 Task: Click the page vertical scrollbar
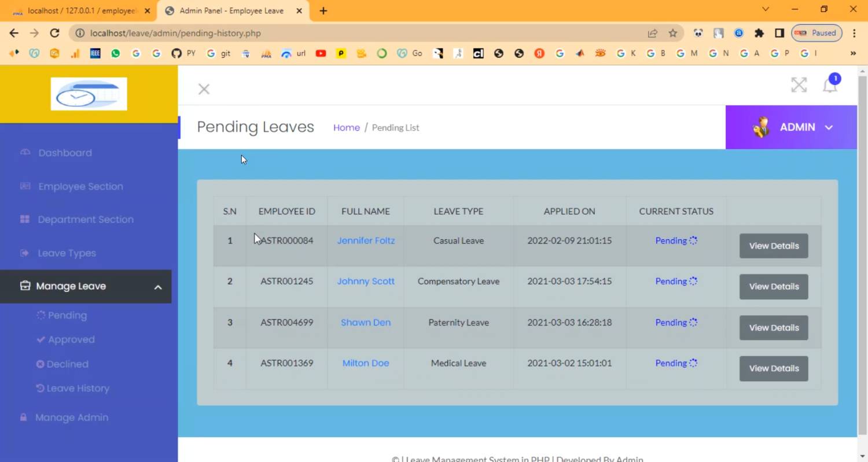coord(862,254)
